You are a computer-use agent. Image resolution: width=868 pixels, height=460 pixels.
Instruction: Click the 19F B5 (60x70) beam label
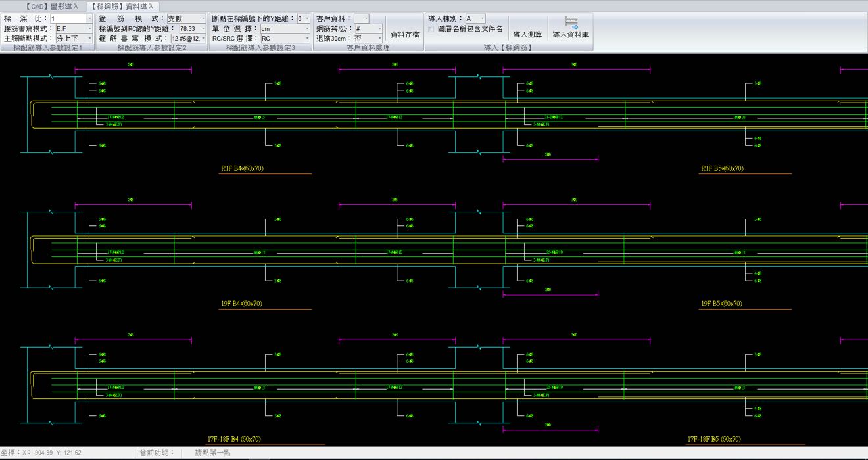click(721, 304)
